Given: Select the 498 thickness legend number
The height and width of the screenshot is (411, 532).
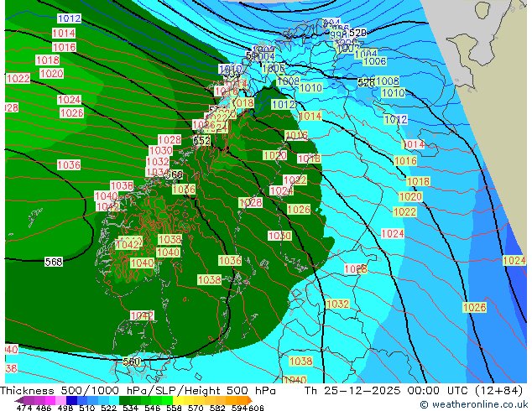Looking at the screenshot, I should point(65,408).
